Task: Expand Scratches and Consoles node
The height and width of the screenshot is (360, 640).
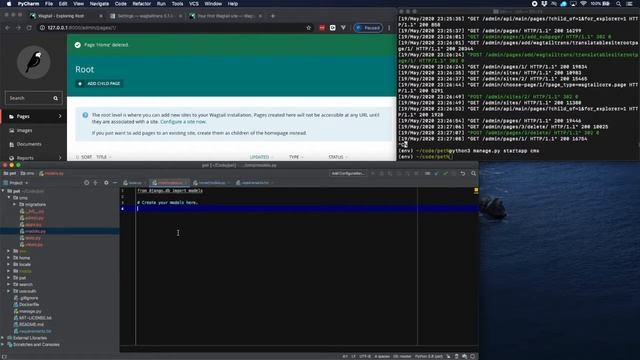Action: pos(3,344)
